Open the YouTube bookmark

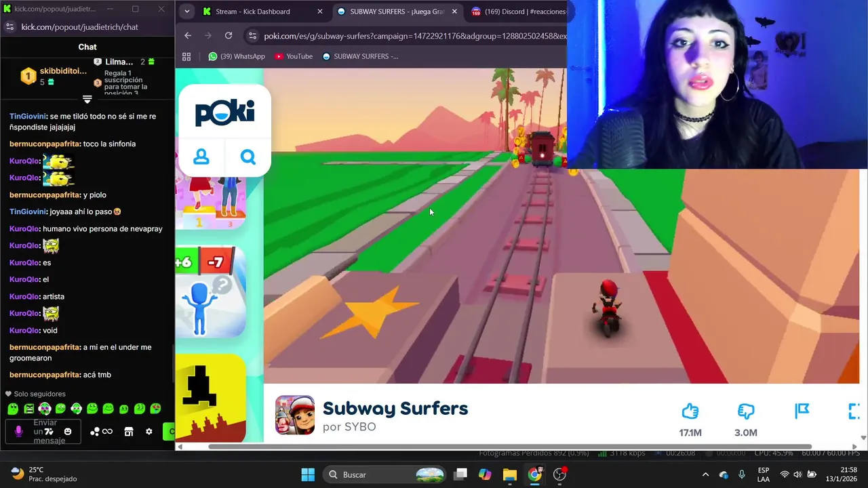(294, 56)
